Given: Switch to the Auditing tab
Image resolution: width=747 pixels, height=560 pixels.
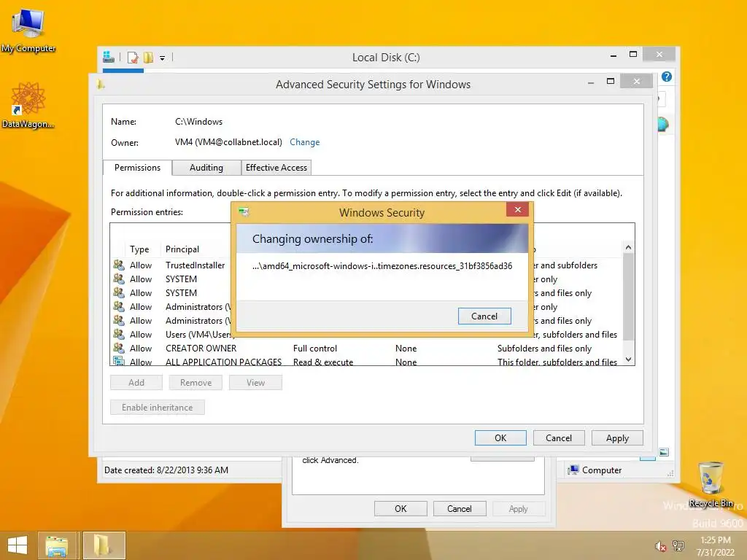Looking at the screenshot, I should tap(206, 168).
